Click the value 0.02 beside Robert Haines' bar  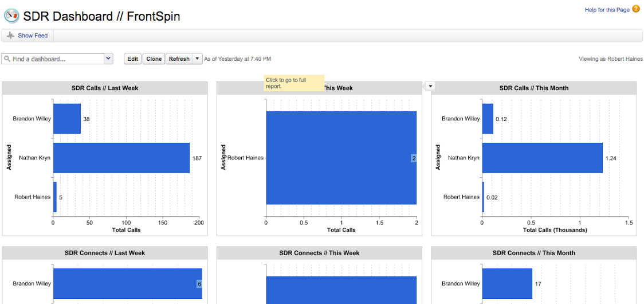[x=492, y=197]
